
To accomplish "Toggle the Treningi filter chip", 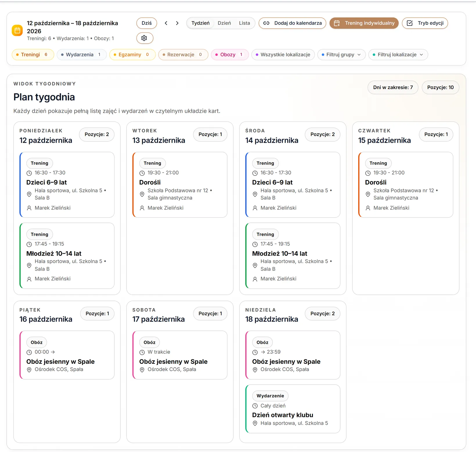I will coord(33,55).
